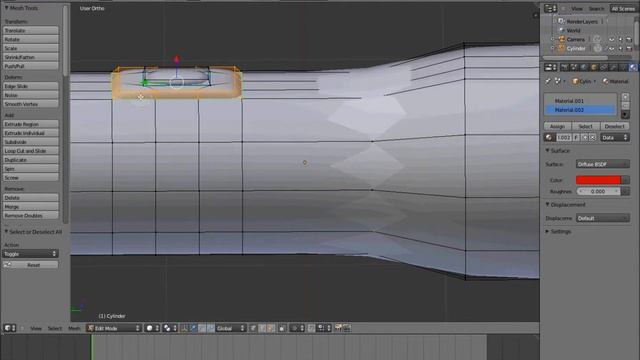The image size is (640, 360).
Task: Open the Edit Mode dropdown
Action: click(x=114, y=328)
